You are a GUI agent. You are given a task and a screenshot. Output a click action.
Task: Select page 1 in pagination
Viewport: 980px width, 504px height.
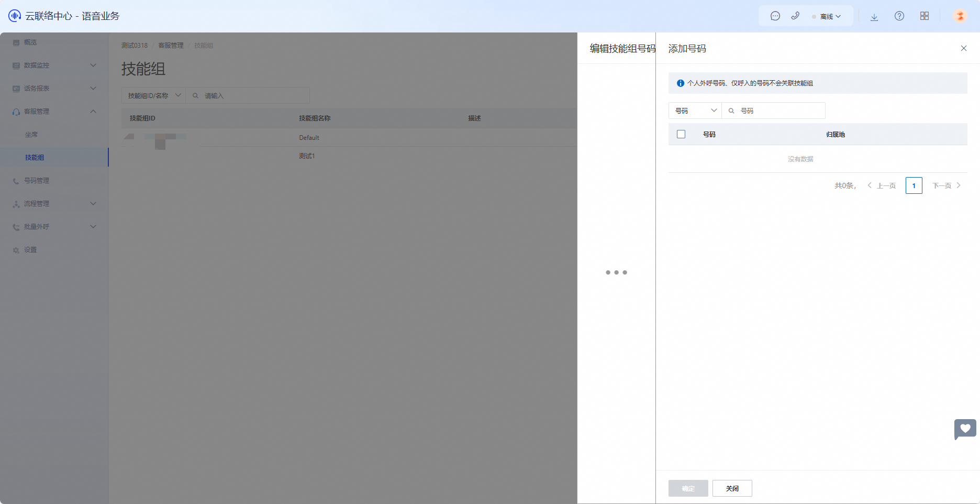914,185
